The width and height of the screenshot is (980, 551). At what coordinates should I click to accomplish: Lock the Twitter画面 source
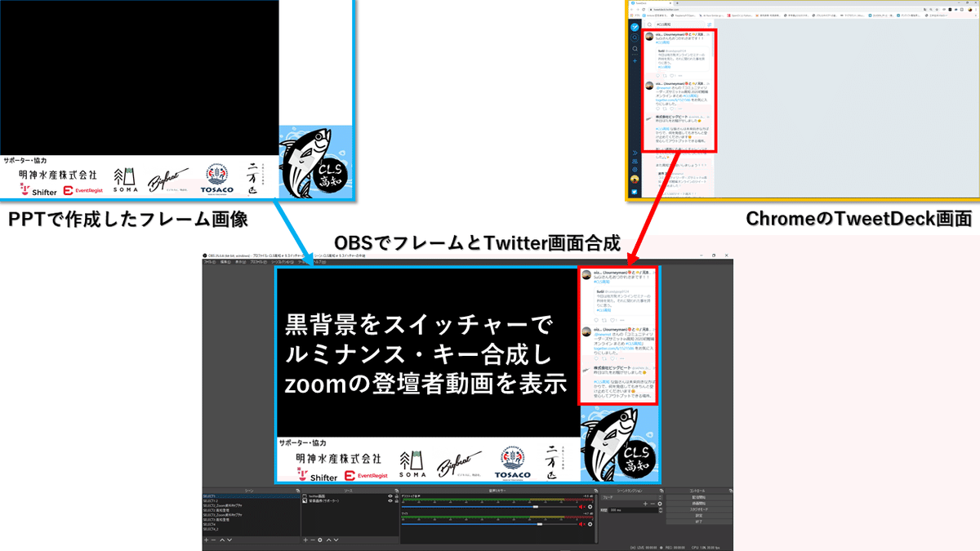(x=397, y=496)
